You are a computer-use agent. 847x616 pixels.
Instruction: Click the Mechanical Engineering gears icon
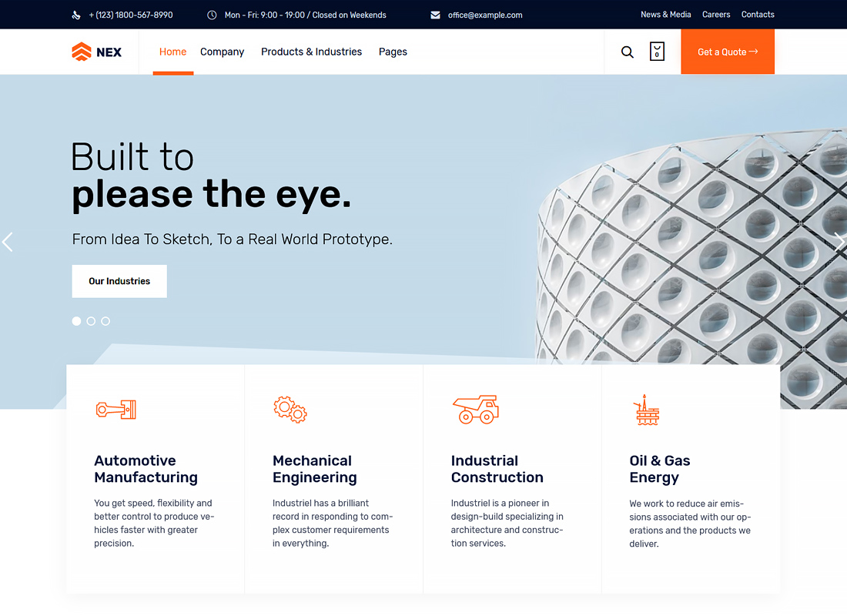click(290, 410)
